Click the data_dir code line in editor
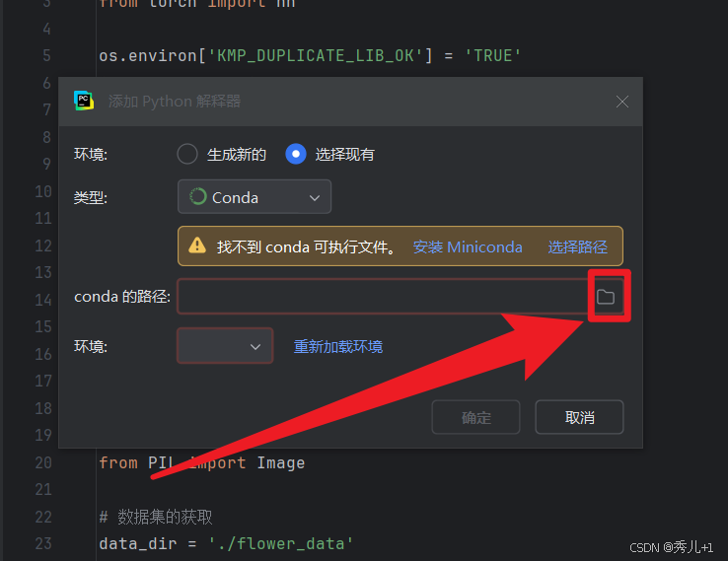728x561 pixels. point(226,543)
